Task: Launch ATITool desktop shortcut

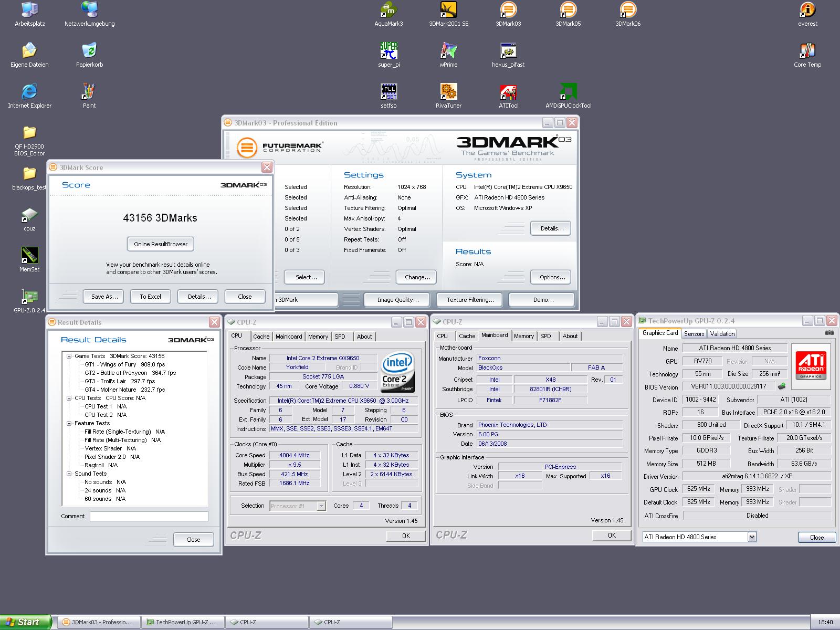Action: [508, 96]
